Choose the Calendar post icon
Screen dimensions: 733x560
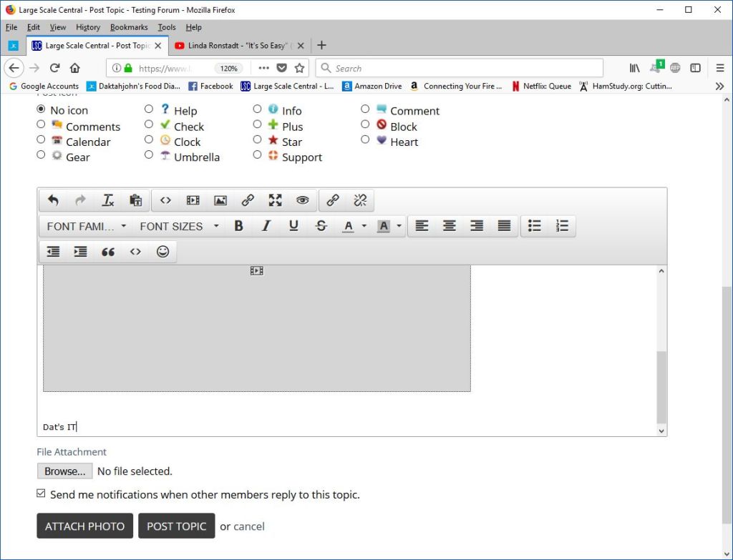[x=41, y=139]
